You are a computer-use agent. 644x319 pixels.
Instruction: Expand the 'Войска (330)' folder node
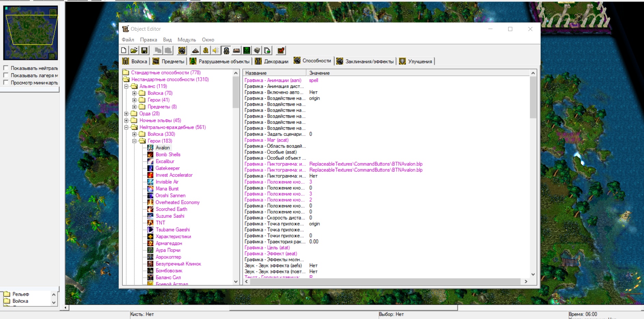click(134, 134)
